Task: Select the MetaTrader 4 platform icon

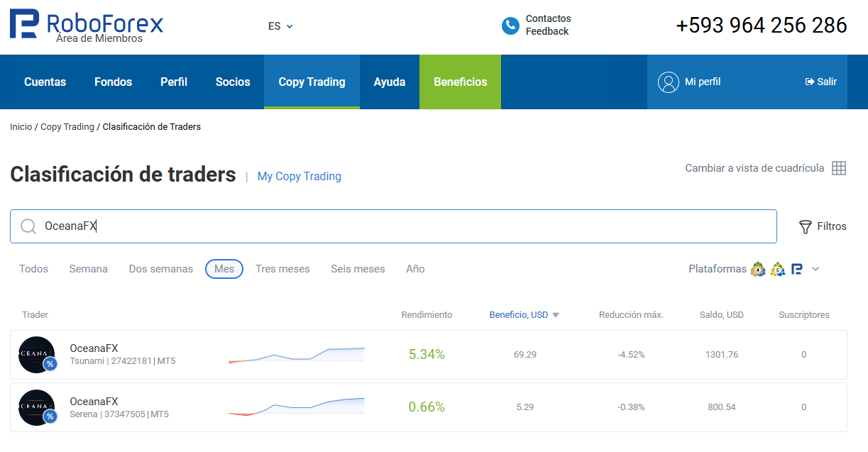Action: point(758,269)
